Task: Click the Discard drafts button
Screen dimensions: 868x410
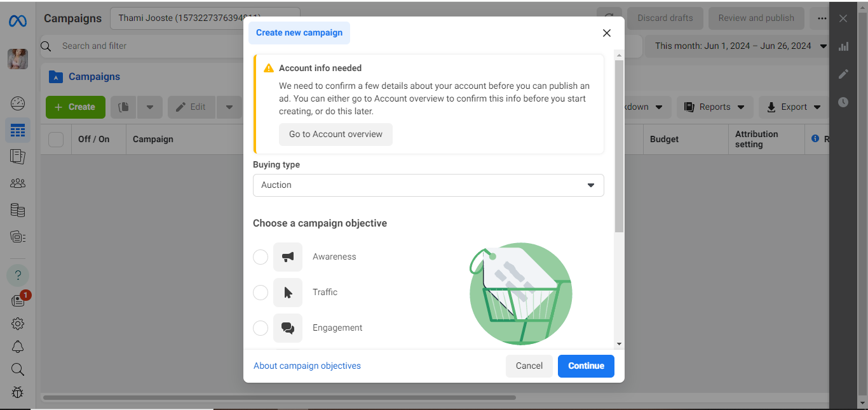Action: 665,18
